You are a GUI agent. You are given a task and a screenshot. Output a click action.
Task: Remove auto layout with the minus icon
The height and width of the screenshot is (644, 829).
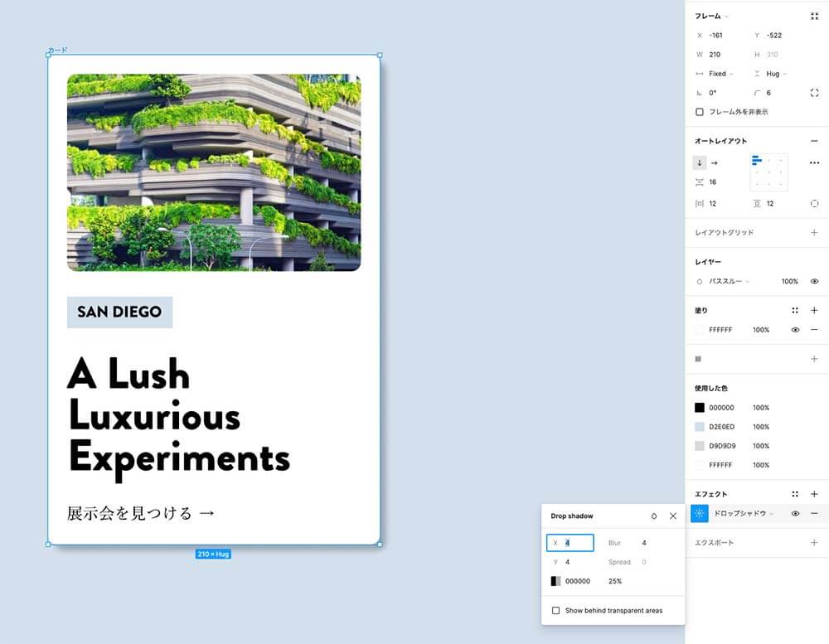pyautogui.click(x=814, y=141)
